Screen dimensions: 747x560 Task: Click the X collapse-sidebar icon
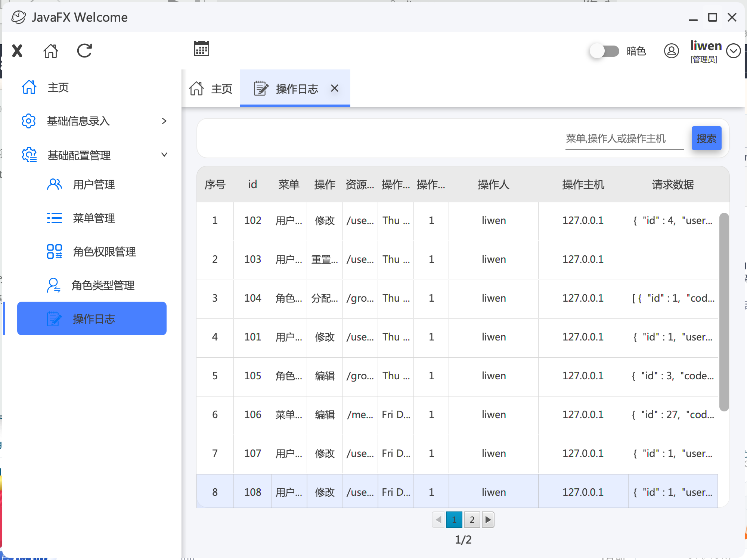tap(17, 51)
